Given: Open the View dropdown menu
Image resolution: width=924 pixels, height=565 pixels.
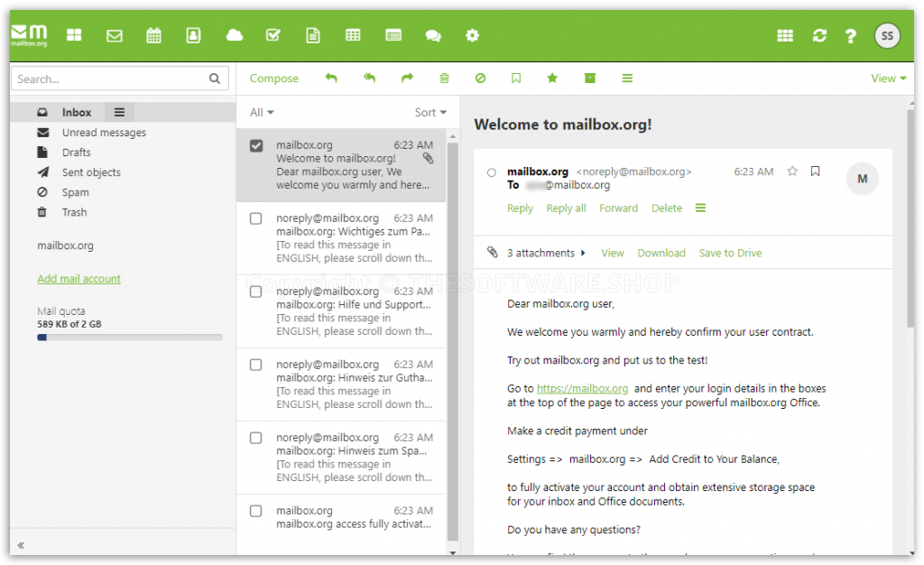Looking at the screenshot, I should [889, 78].
